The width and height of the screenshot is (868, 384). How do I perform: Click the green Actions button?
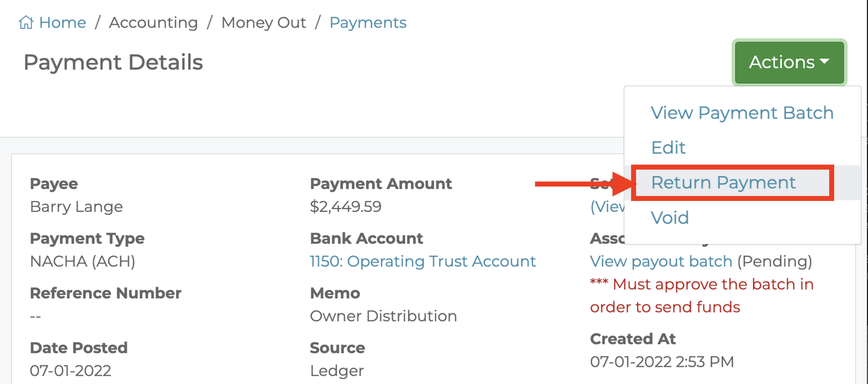pos(788,62)
